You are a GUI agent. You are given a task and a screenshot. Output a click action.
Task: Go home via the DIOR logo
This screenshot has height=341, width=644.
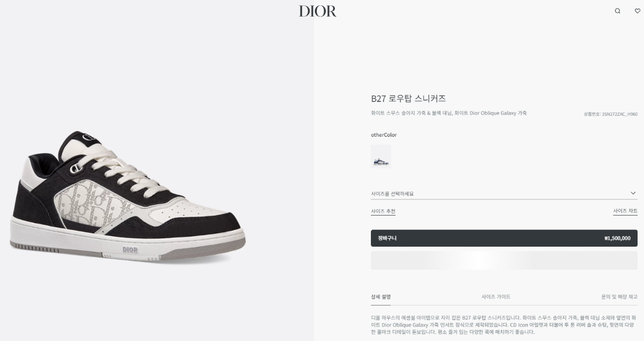[x=318, y=11]
